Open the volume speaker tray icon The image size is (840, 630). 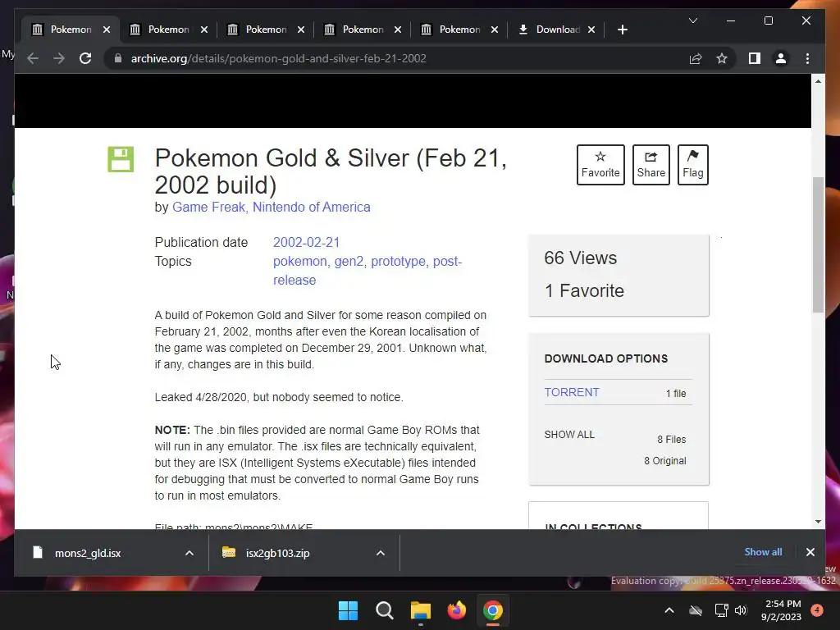coord(741,610)
